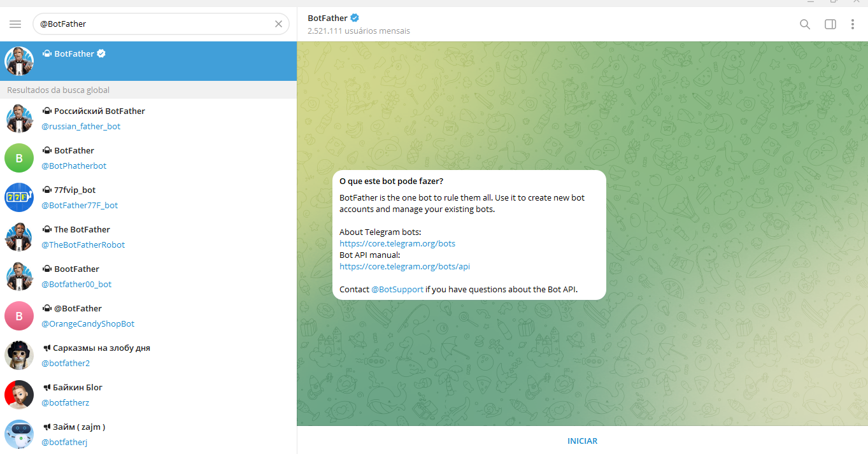Click the @russian_father_bot username
868x454 pixels.
click(81, 126)
